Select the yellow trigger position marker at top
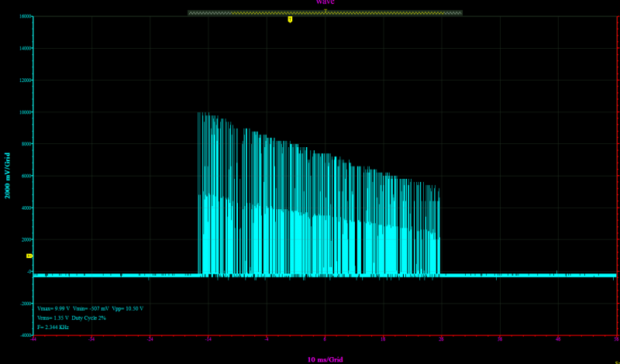The image size is (620, 364). tap(290, 19)
